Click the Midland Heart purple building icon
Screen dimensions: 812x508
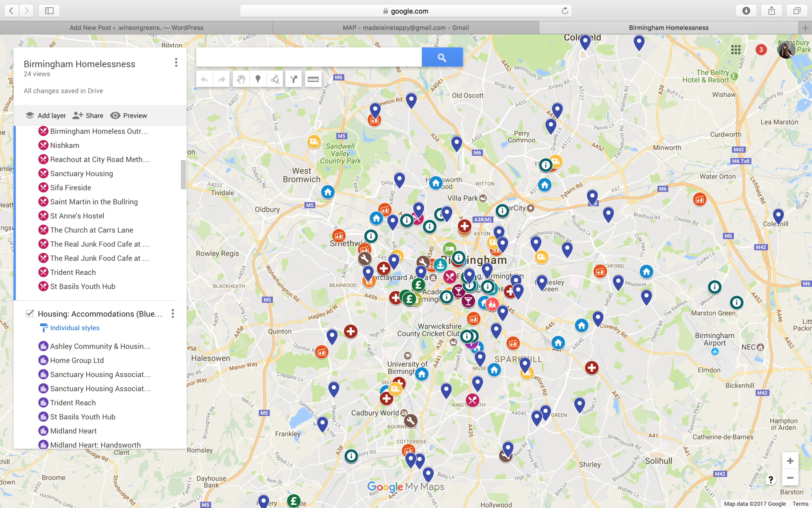43,431
